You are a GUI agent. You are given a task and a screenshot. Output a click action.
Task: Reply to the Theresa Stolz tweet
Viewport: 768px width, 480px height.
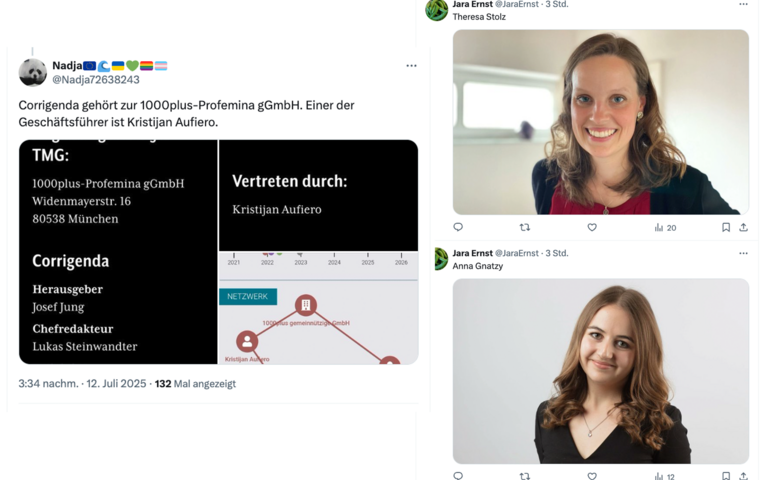tap(458, 227)
